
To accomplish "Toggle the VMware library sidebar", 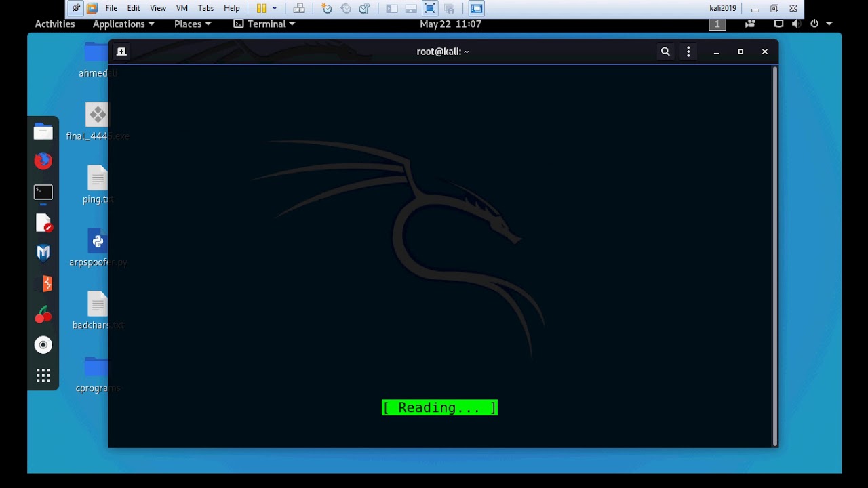I will click(x=392, y=8).
